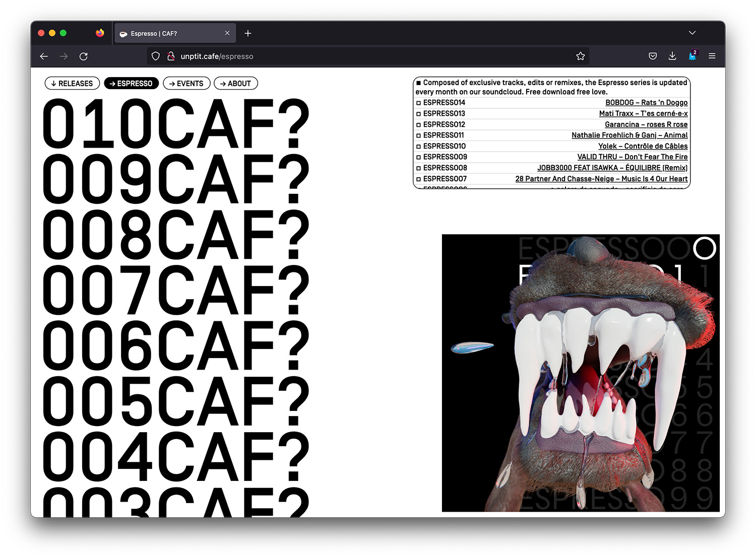
Task: Click the shield tracking protection icon
Action: (156, 56)
